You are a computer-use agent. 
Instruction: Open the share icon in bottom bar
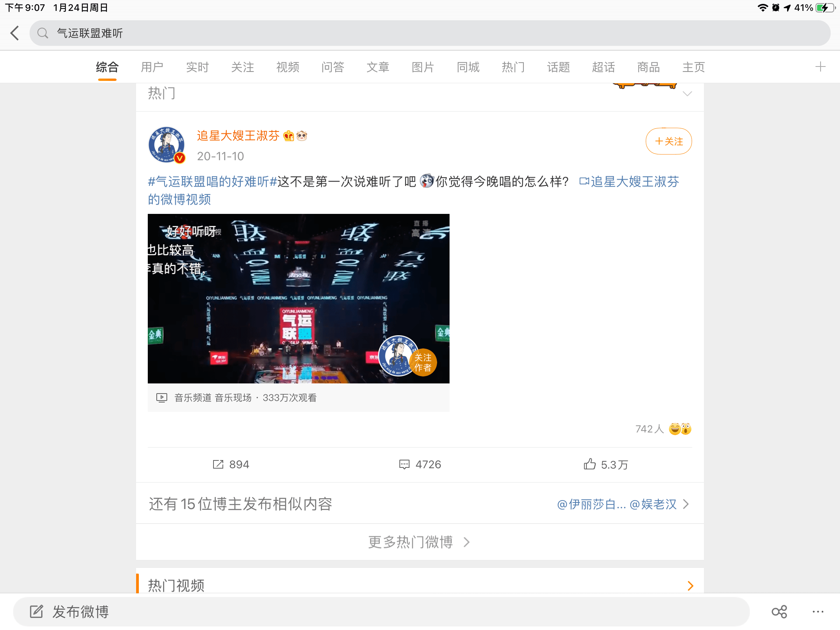coord(779,612)
